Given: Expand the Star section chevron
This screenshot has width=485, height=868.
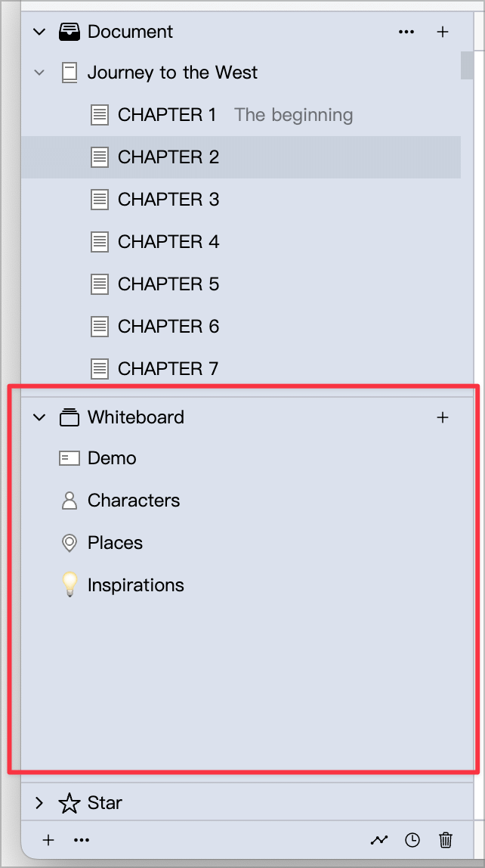Looking at the screenshot, I should (39, 803).
